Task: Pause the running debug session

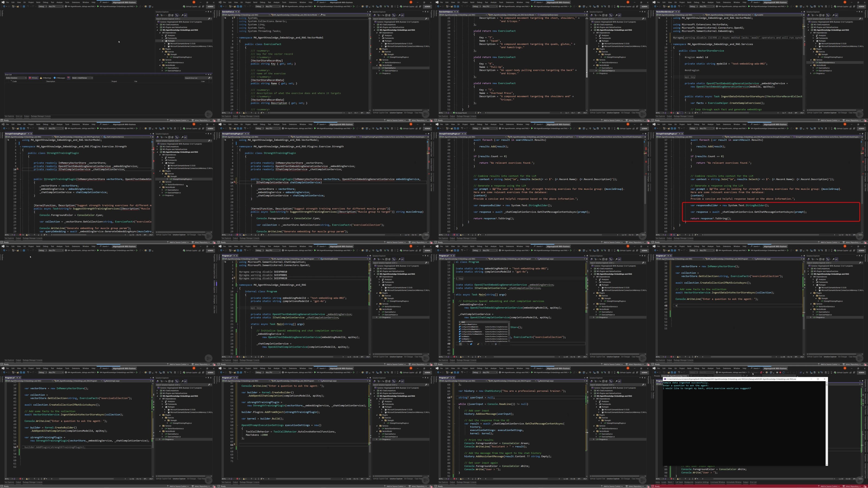Action: tap(777, 373)
